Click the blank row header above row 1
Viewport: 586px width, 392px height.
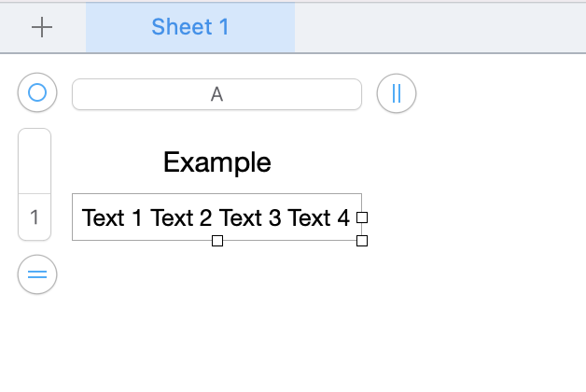[35, 161]
